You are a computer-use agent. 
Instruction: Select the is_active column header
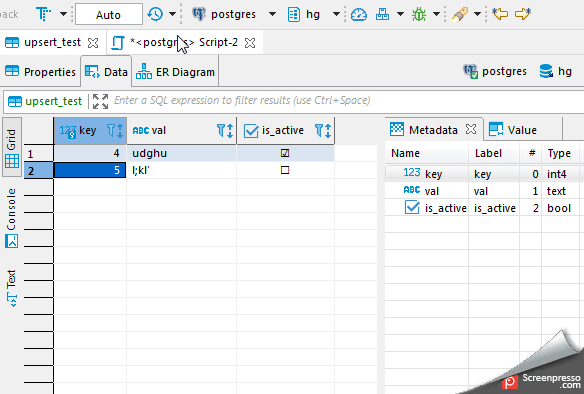(286, 131)
